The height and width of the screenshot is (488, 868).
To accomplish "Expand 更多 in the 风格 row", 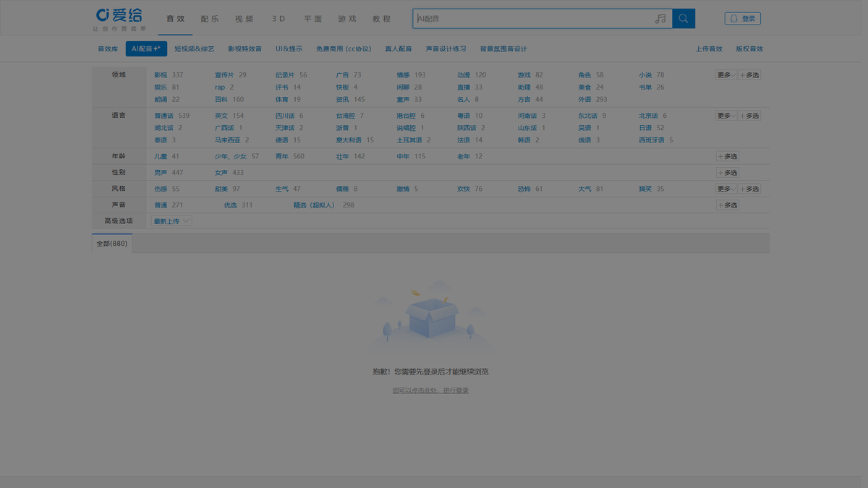I will point(726,189).
